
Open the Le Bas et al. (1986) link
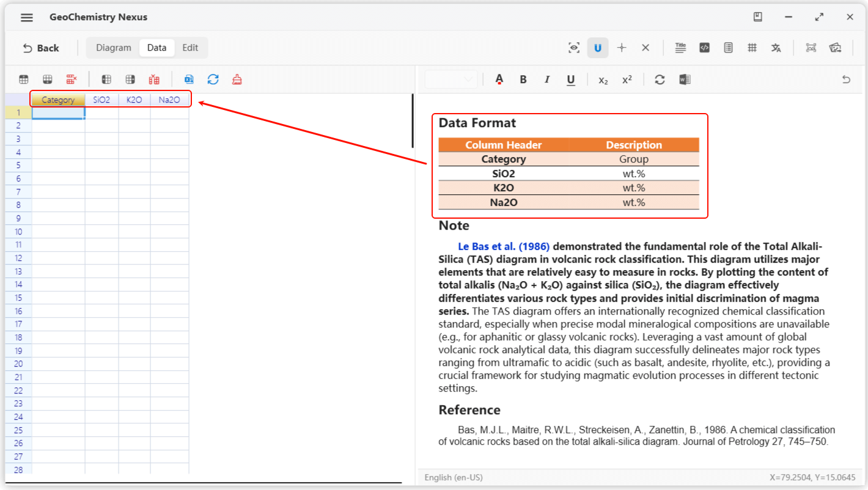pyautogui.click(x=504, y=246)
